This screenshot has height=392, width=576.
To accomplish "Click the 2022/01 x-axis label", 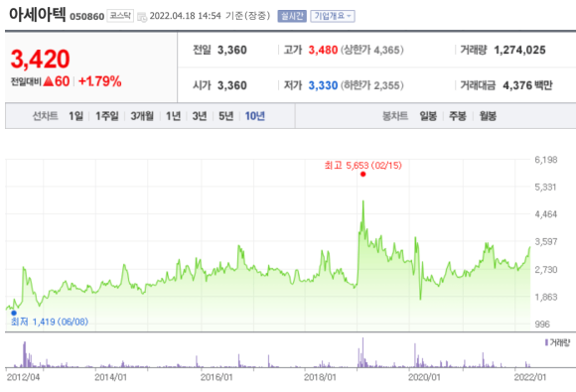I will (x=530, y=377).
